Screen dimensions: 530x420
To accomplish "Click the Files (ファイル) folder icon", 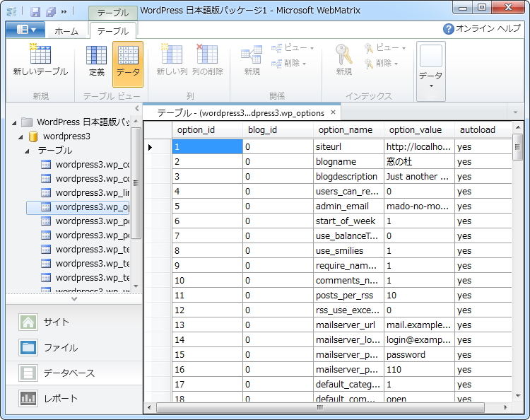I will 28,348.
